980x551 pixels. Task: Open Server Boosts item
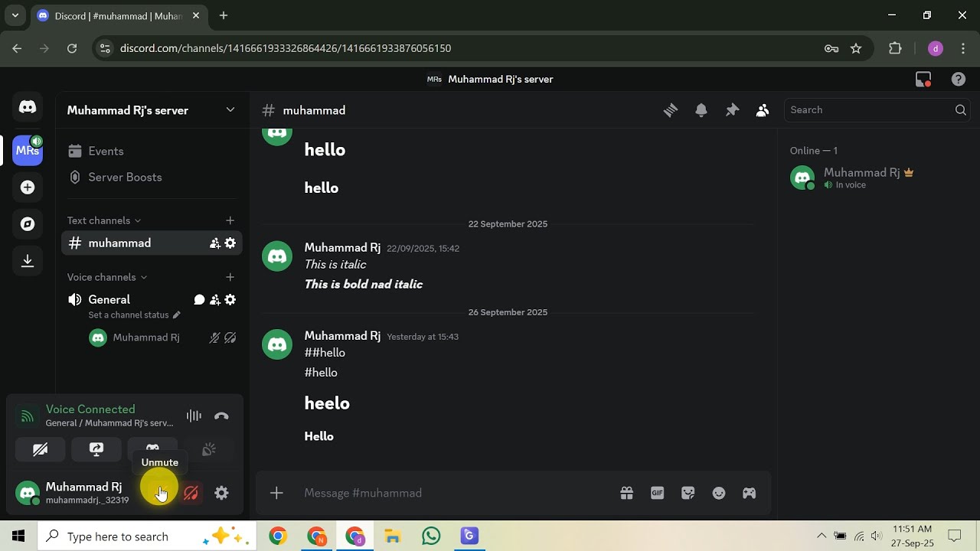coord(152,177)
